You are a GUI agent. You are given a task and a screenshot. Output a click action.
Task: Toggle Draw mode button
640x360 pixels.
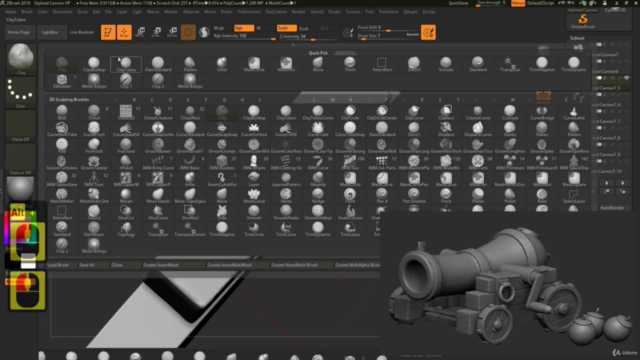124,32
